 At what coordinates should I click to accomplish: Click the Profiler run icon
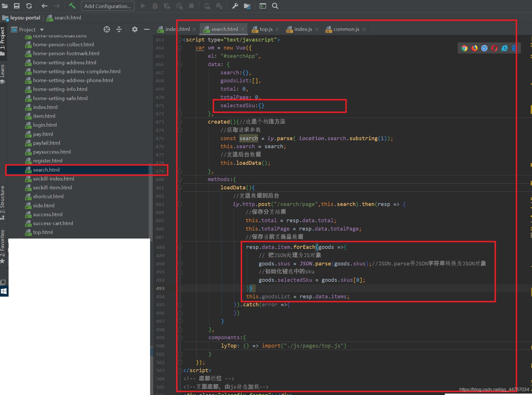click(x=180, y=6)
